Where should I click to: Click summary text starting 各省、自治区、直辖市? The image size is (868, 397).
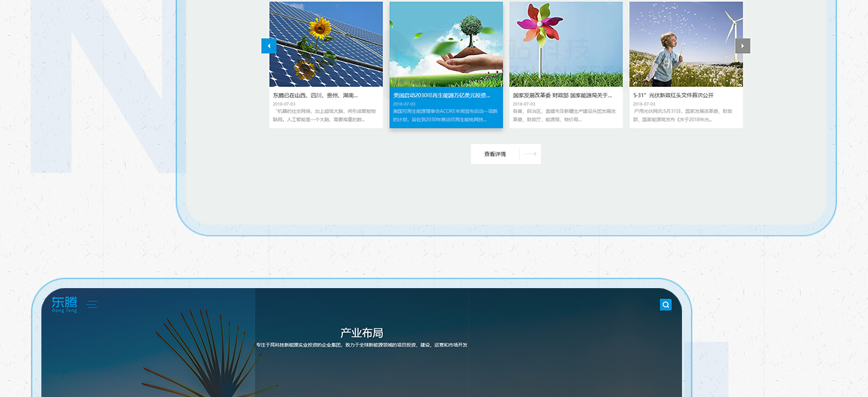(565, 115)
